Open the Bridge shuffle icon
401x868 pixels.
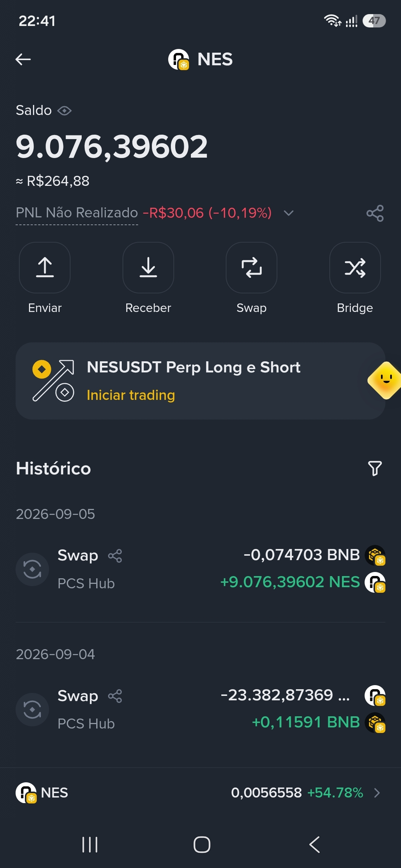355,267
